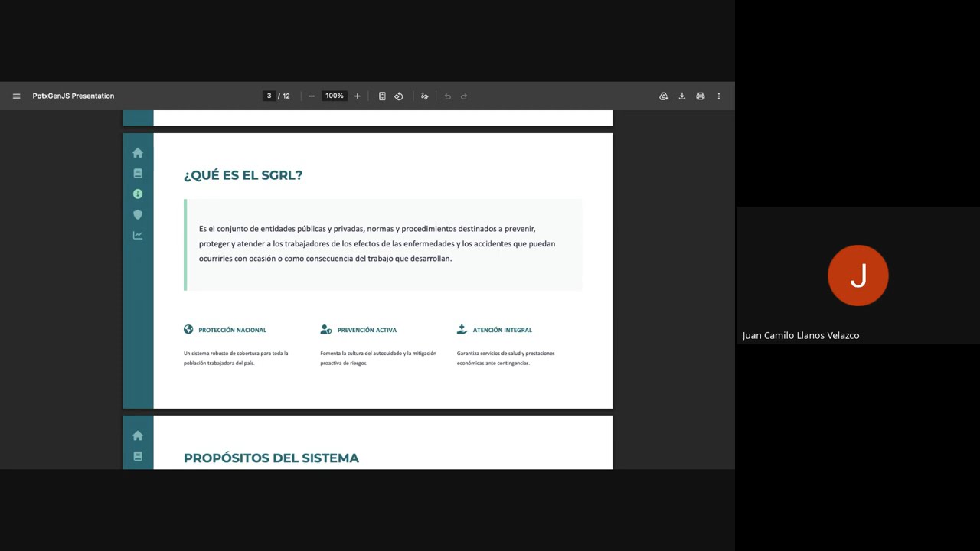Click book icon on Propósitos slide sidebar
The height and width of the screenshot is (551, 980).
[138, 456]
